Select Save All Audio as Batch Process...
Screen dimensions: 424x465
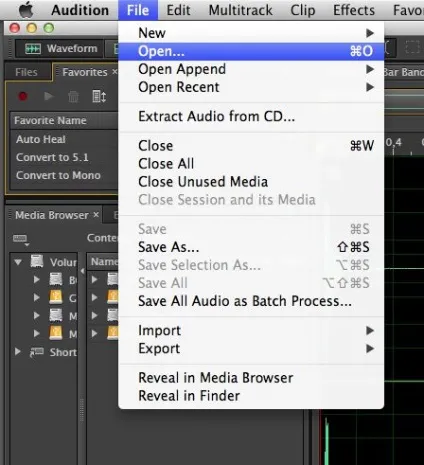pyautogui.click(x=251, y=301)
